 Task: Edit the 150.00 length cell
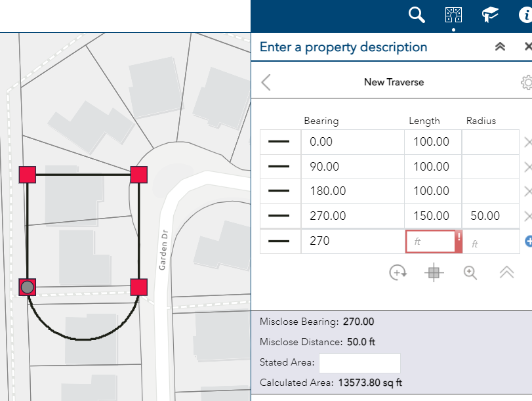pos(433,216)
